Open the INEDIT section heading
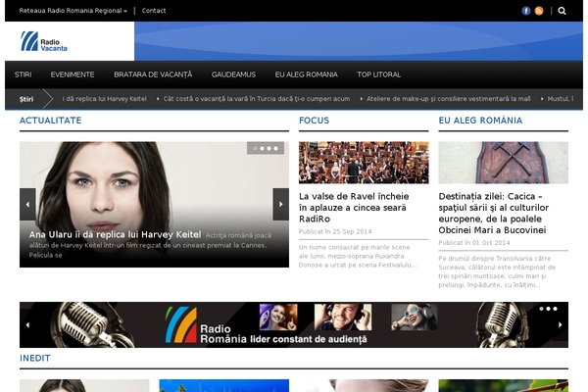The height and width of the screenshot is (392, 588). [35, 359]
